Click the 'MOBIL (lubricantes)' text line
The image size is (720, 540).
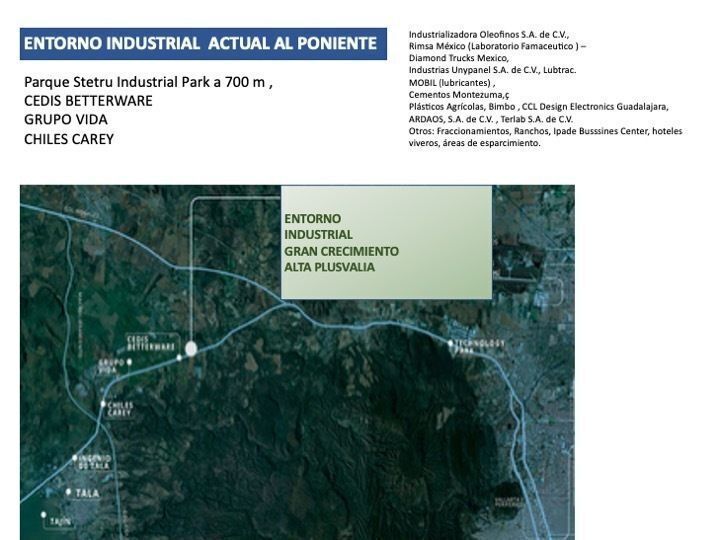click(x=451, y=82)
